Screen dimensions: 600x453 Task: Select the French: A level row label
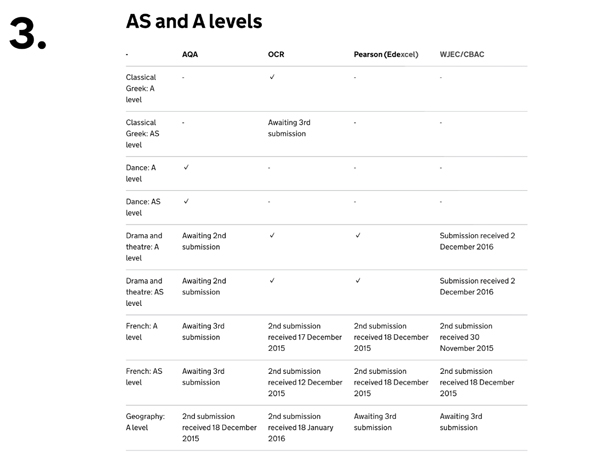[x=142, y=331]
